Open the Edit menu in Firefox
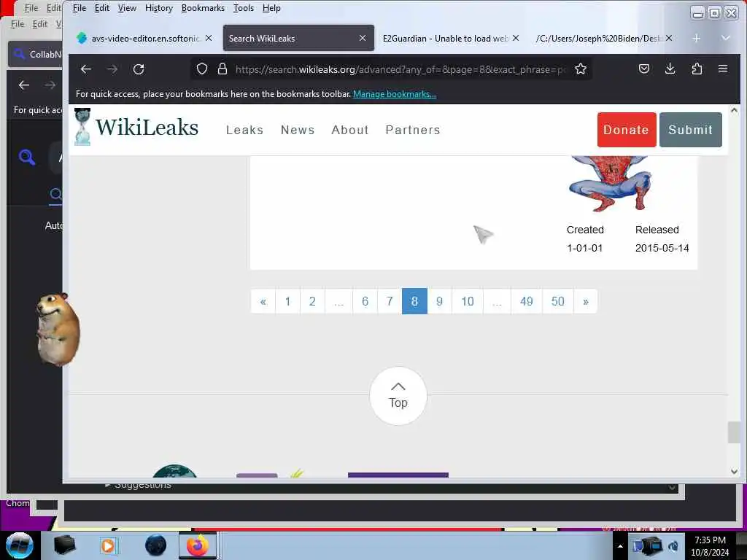 pos(102,8)
